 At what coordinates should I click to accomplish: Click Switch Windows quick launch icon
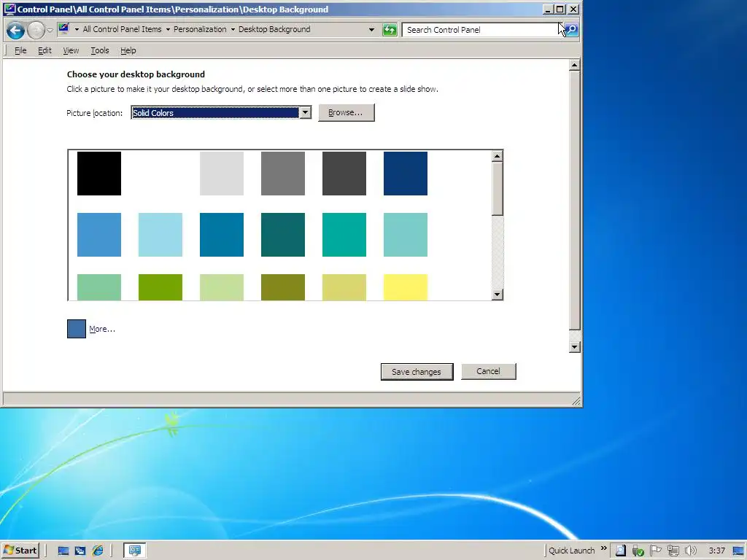[x=80, y=551]
